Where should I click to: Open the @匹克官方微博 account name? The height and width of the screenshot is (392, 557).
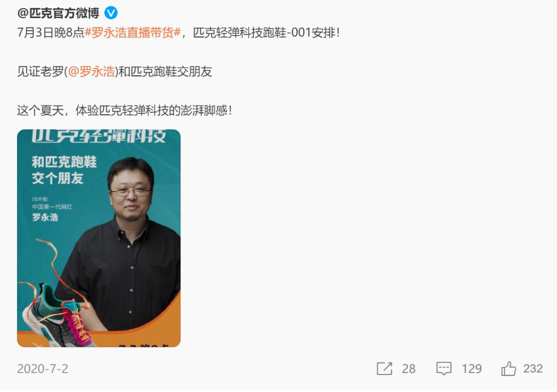click(58, 13)
